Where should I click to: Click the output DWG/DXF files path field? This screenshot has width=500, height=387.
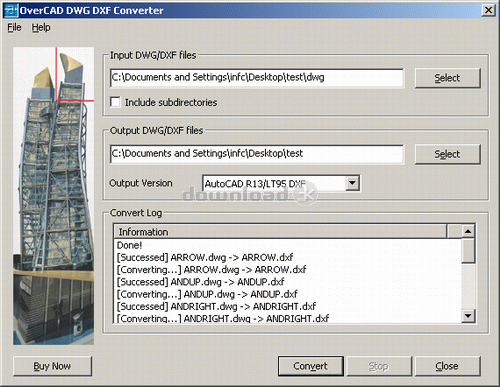pos(257,154)
